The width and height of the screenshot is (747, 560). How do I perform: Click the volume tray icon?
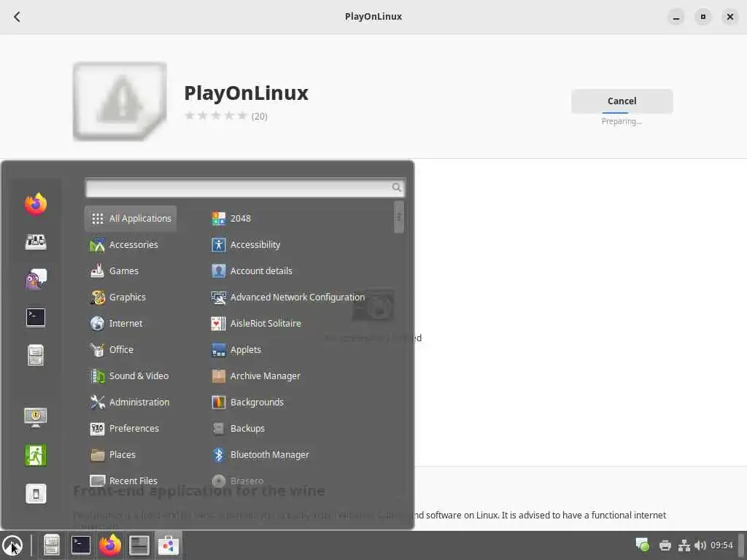pos(700,545)
